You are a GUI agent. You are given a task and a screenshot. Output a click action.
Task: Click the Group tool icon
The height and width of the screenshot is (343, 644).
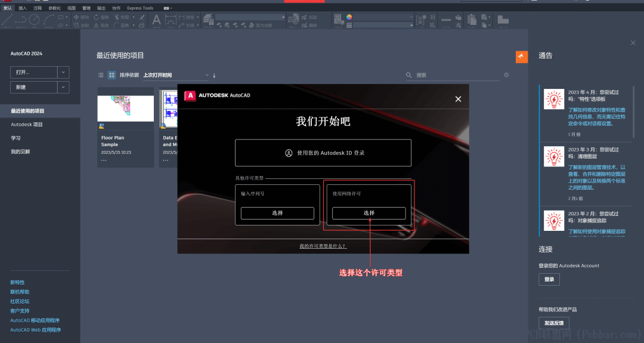coord(421,20)
